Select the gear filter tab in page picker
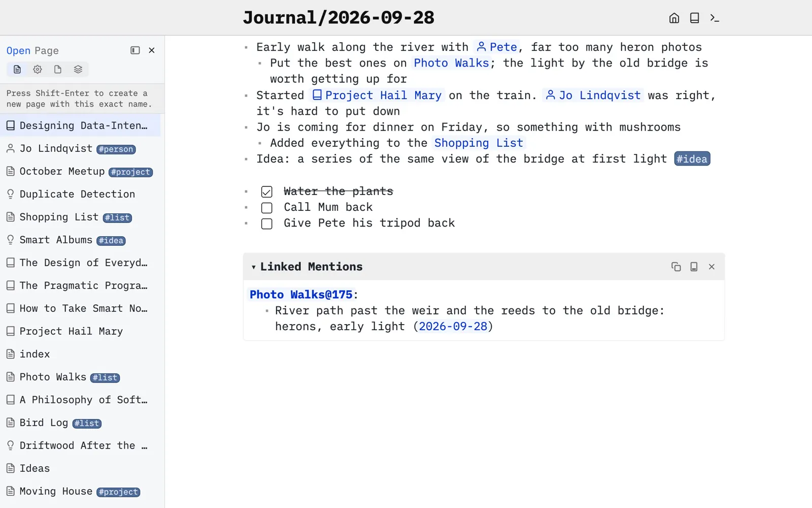Screen dimensions: 812x508 coord(38,69)
